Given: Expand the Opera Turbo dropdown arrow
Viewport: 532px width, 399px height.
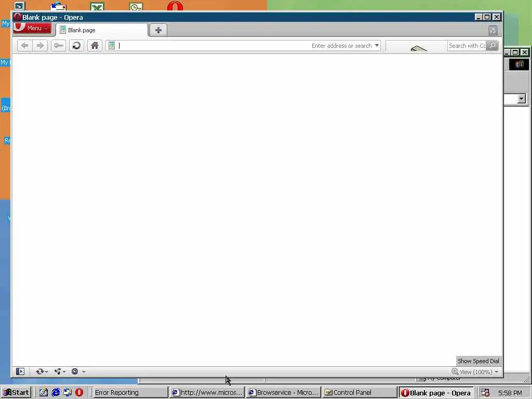Looking at the screenshot, I should pos(84,372).
